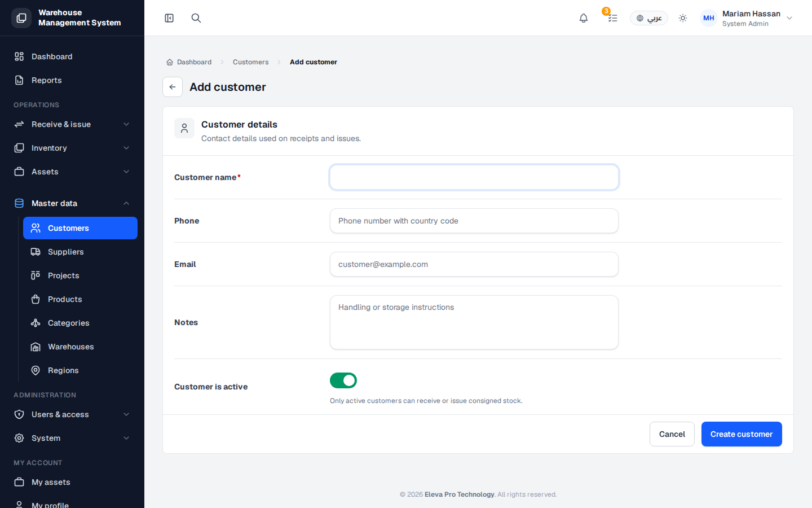Cancel adding the customer
812x508 pixels.
pyautogui.click(x=672, y=434)
